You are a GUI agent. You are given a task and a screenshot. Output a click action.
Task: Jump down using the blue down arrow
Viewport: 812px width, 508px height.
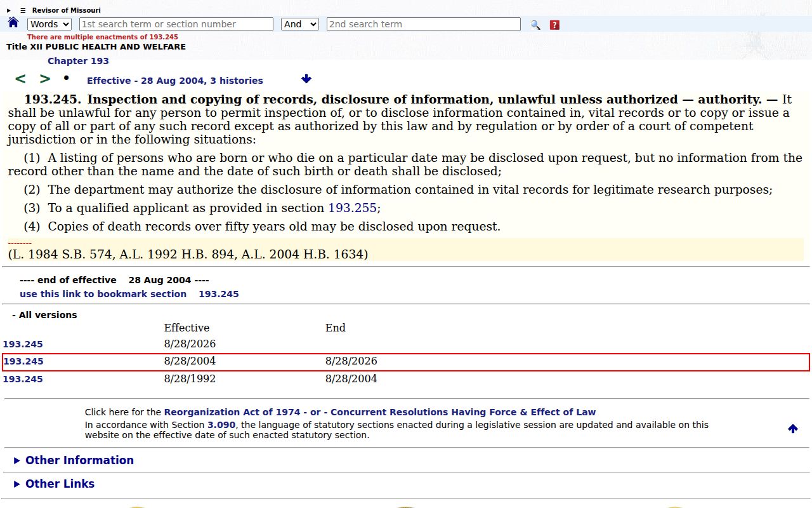pos(306,79)
